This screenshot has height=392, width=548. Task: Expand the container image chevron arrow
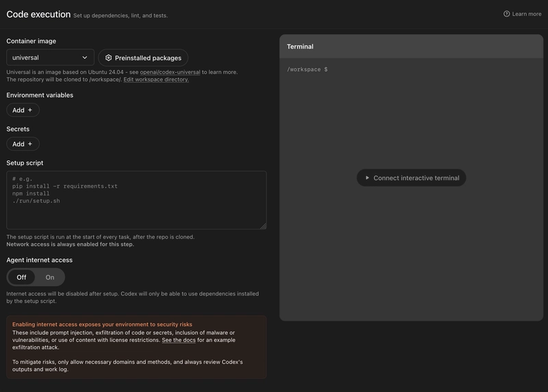[x=85, y=58]
